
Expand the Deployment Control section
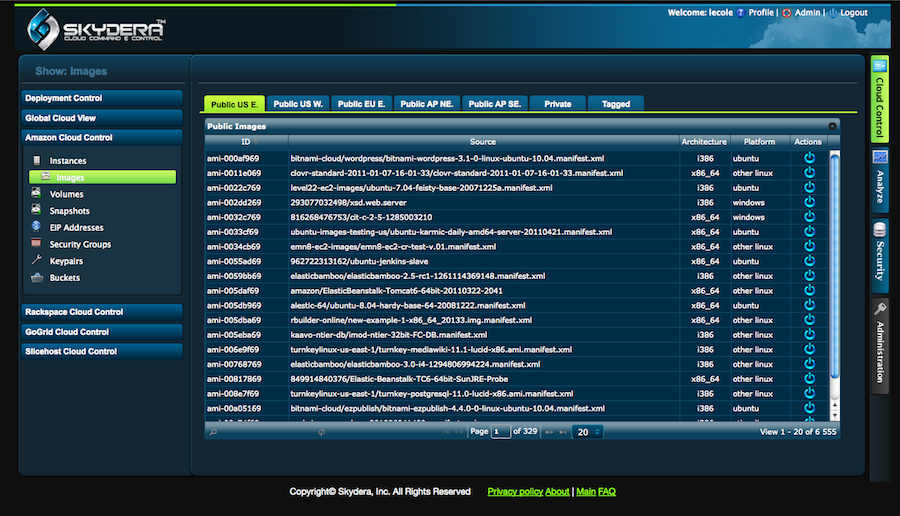click(x=101, y=98)
